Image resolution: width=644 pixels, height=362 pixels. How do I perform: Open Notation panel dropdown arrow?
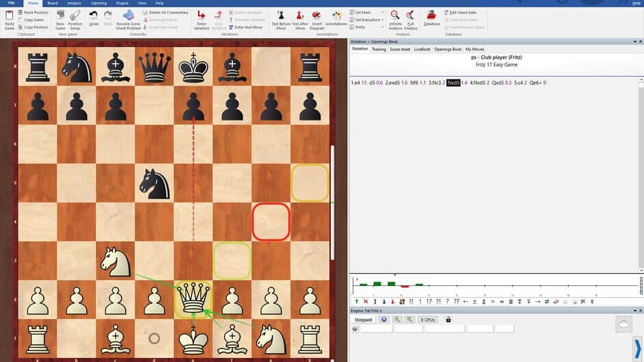click(x=635, y=42)
